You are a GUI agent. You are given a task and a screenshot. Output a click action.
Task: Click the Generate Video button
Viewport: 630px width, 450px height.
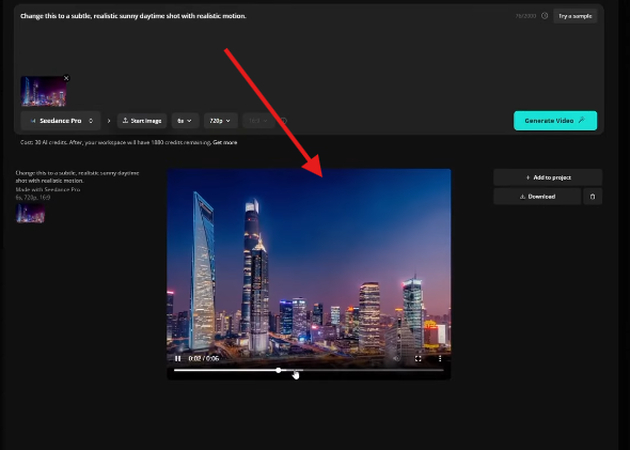[x=555, y=121]
